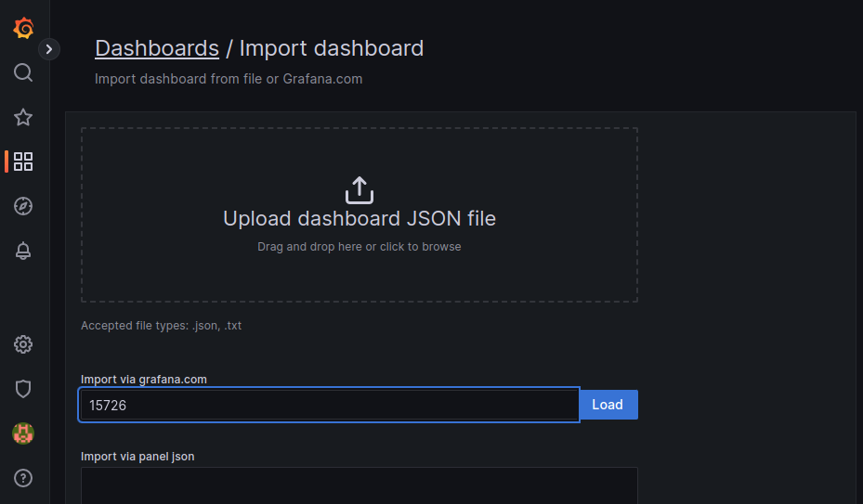863x504 pixels.
Task: Open the Starred dashboards icon
Action: [x=23, y=117]
